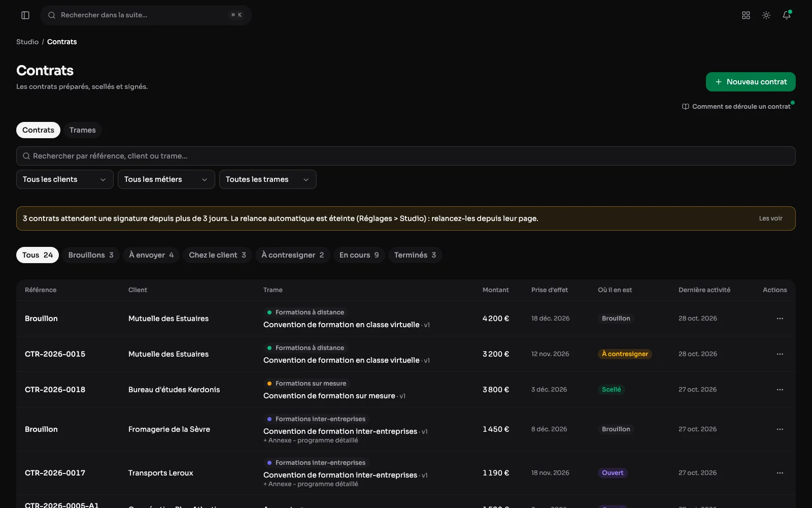Sort by the Montant column header
Image resolution: width=812 pixels, height=508 pixels.
click(x=495, y=290)
